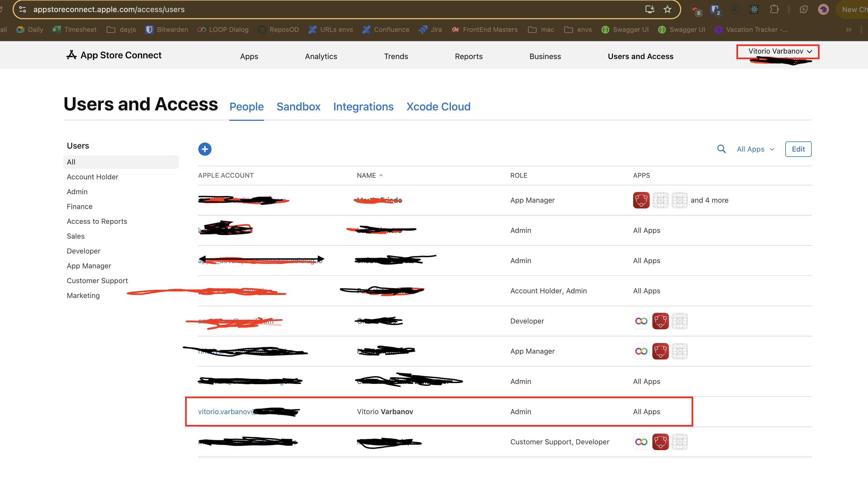Click the App Store Connect logo

[x=114, y=55]
